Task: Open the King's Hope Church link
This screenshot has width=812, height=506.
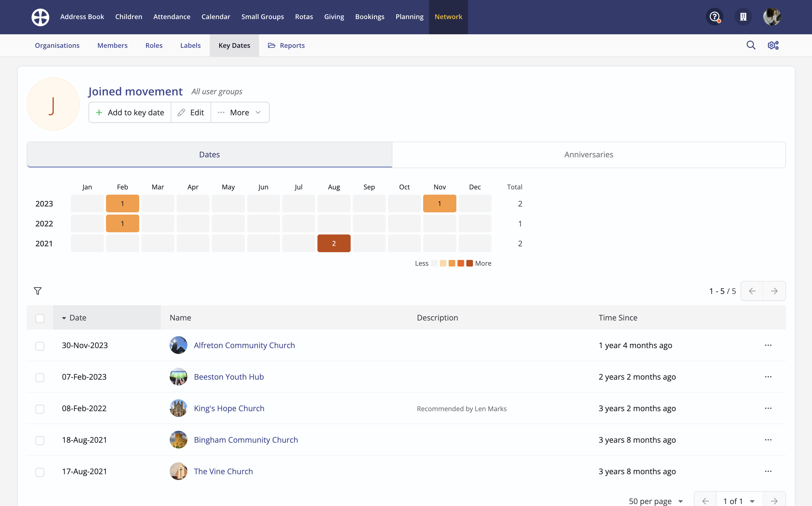Action: [x=229, y=408]
